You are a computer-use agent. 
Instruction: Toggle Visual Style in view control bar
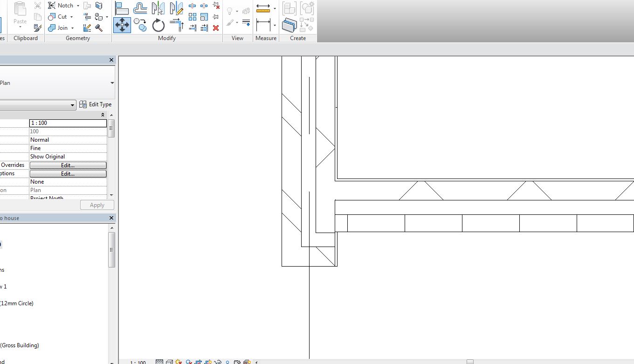pyautogui.click(x=170, y=362)
